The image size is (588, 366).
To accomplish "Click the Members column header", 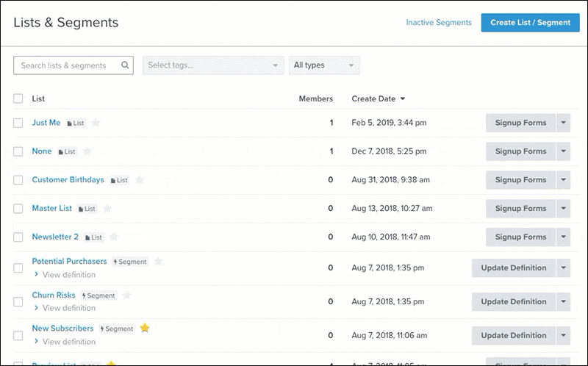I will 315,98.
